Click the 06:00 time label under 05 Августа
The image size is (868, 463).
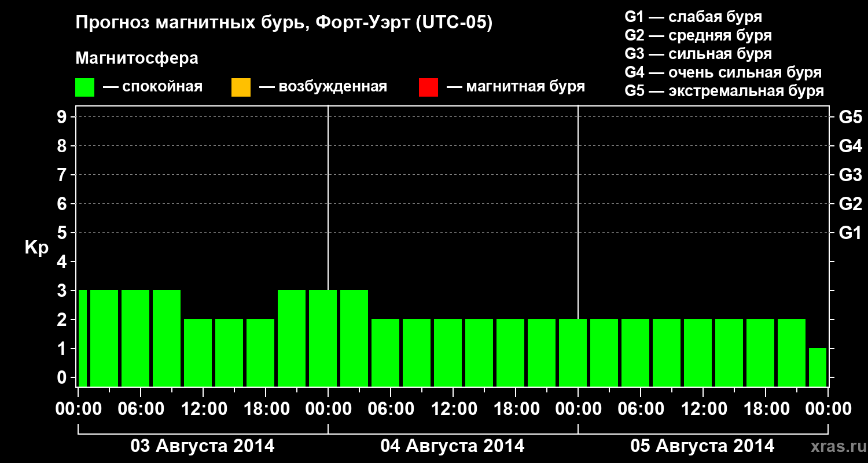pyautogui.click(x=641, y=409)
